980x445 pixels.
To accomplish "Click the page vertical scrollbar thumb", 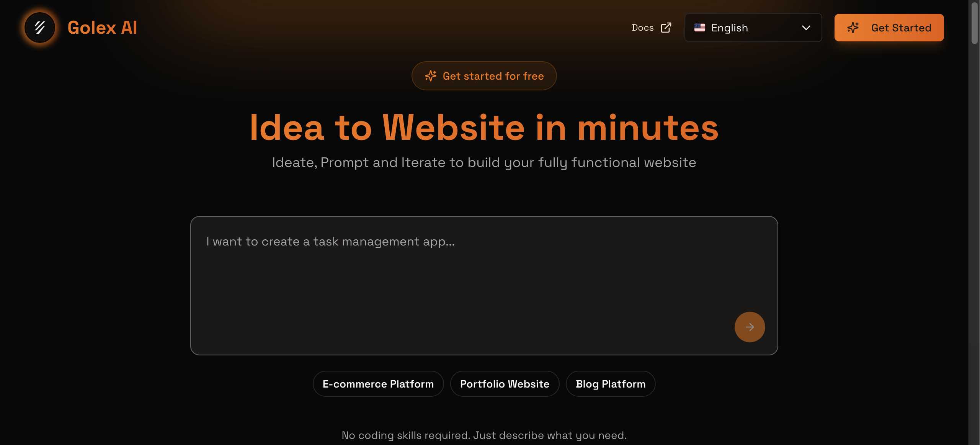I will (974, 23).
